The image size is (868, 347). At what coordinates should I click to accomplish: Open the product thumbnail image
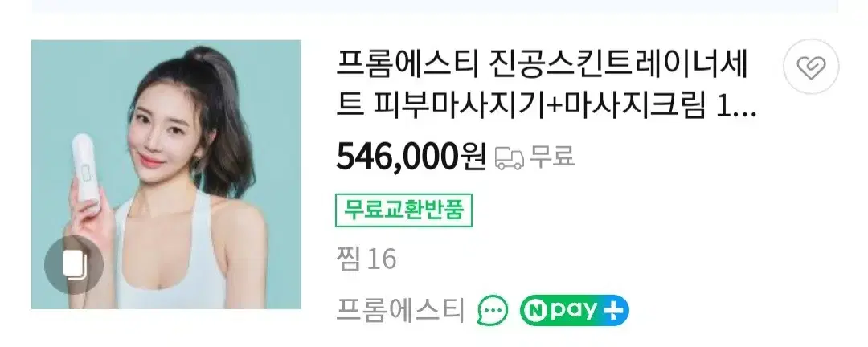[166, 174]
